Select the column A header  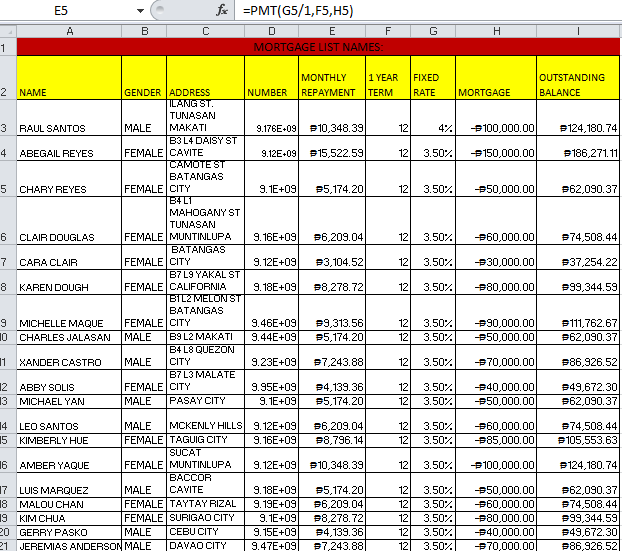point(69,31)
